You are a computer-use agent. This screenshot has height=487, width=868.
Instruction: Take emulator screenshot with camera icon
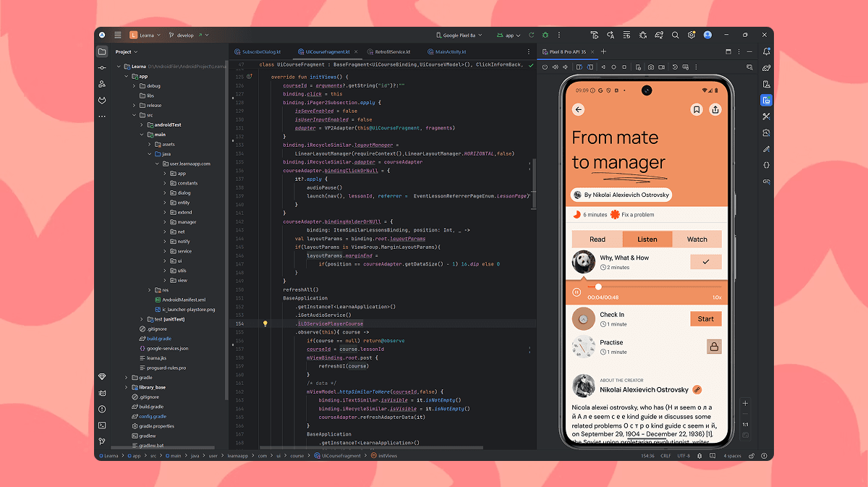(x=650, y=67)
